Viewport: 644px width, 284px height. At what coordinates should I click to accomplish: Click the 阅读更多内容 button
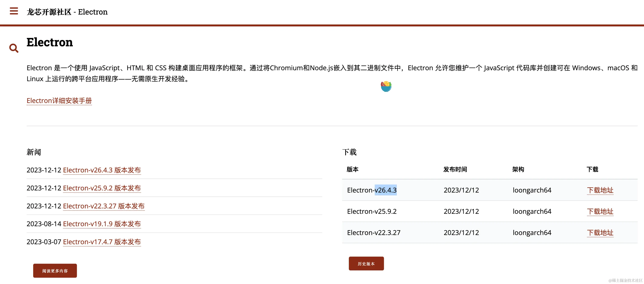[55, 271]
